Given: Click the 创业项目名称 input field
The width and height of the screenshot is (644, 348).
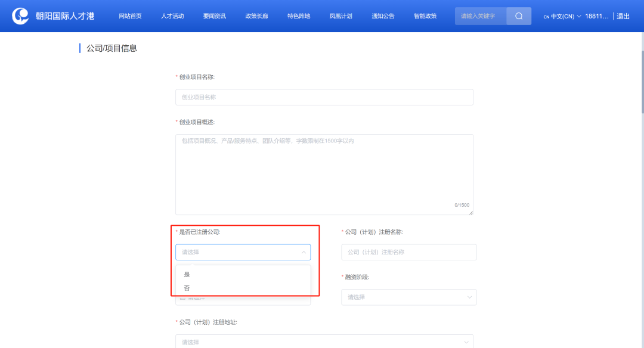Looking at the screenshot, I should pyautogui.click(x=324, y=97).
